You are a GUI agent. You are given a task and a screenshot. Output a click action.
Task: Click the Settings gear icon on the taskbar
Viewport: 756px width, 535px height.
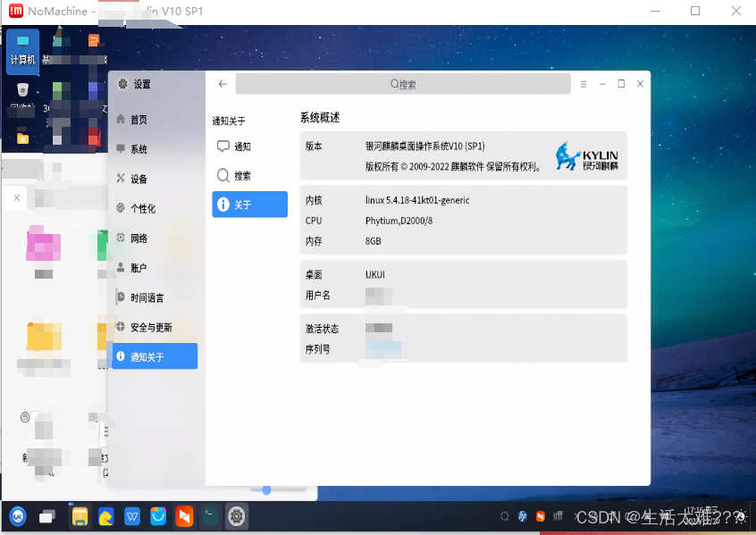tap(236, 516)
